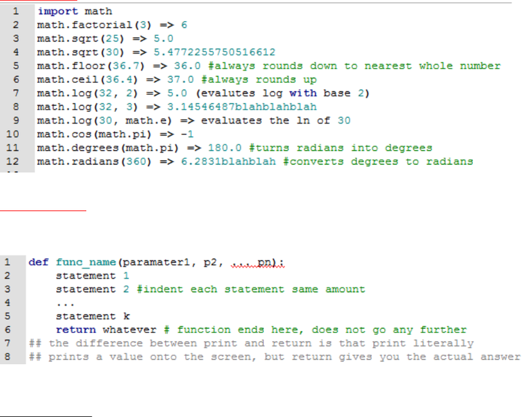Viewport: 532px width, 417px height.
Task: Click the value 3.14546487blahblahblah
Action: [242, 107]
